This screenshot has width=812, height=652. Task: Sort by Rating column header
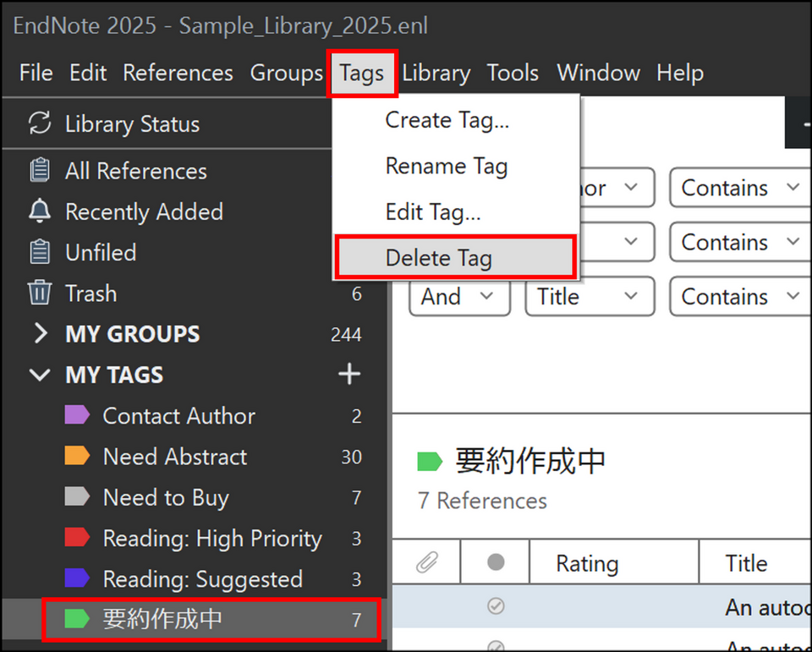587,563
